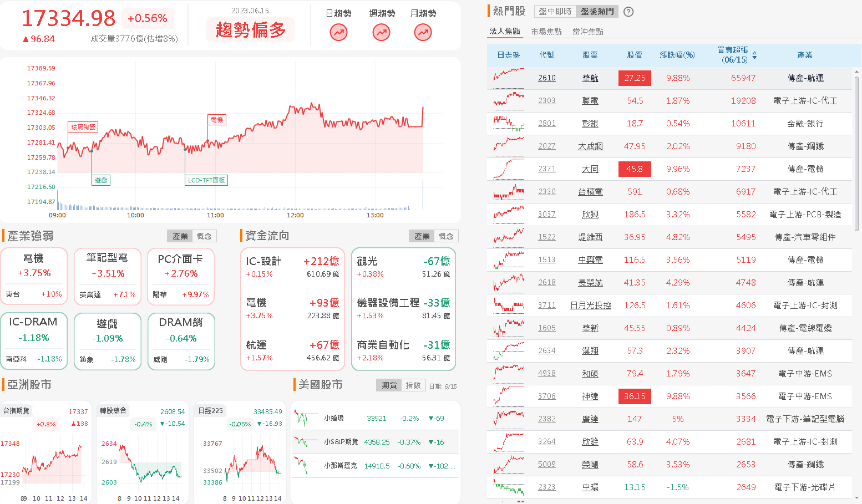Open stock link 大成鋼
This screenshot has height=504, width=862.
(590, 146)
